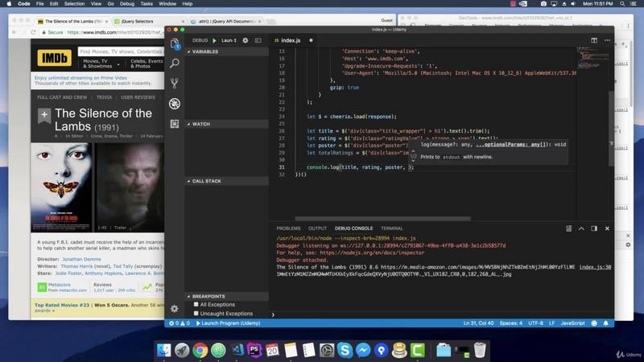The image size is (644, 362).
Task: Open Skype from the Dock
Action: click(x=345, y=350)
